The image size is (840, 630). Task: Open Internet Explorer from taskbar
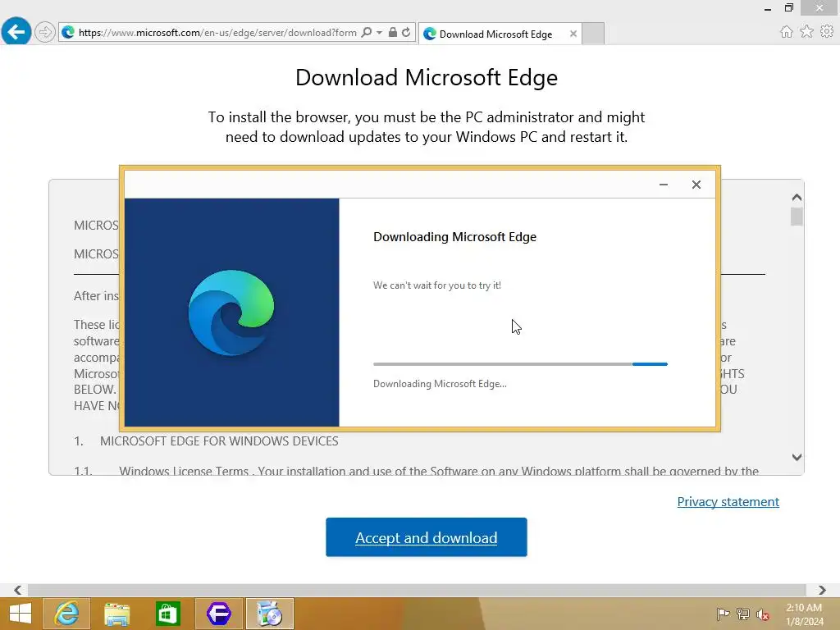coord(66,614)
